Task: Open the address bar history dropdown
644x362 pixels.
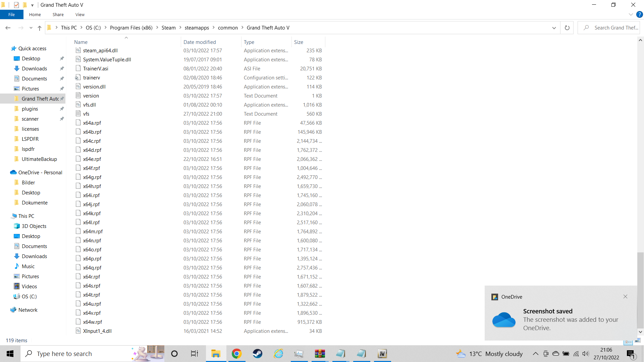Action: click(x=554, y=28)
